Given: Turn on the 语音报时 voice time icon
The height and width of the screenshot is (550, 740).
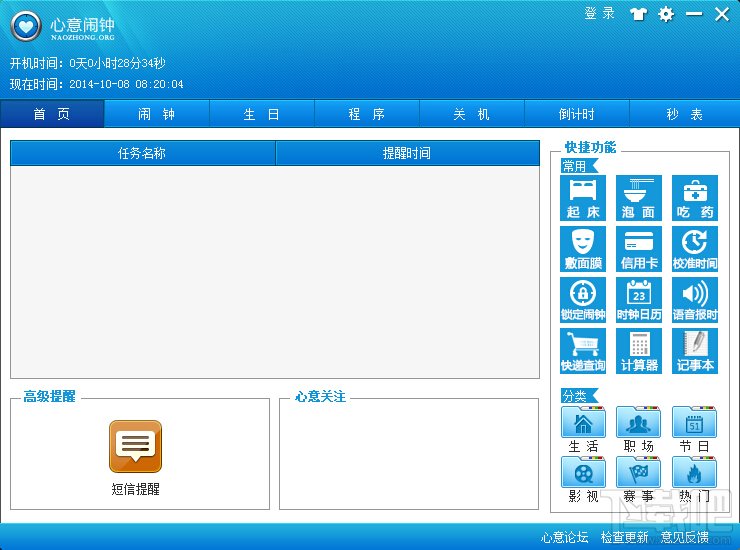Looking at the screenshot, I should tap(695, 300).
